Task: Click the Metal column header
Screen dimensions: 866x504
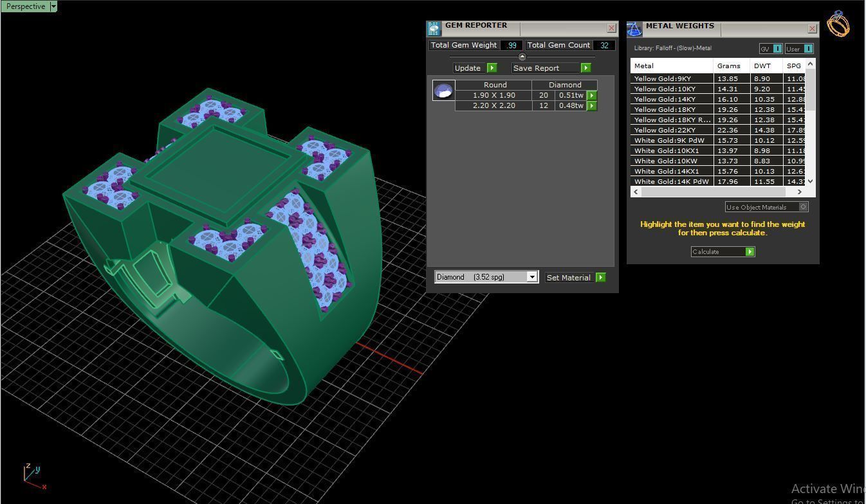Action: 672,66
